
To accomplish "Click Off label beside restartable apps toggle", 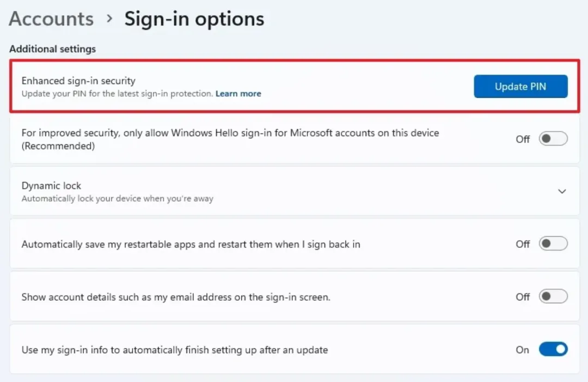I will click(x=523, y=244).
